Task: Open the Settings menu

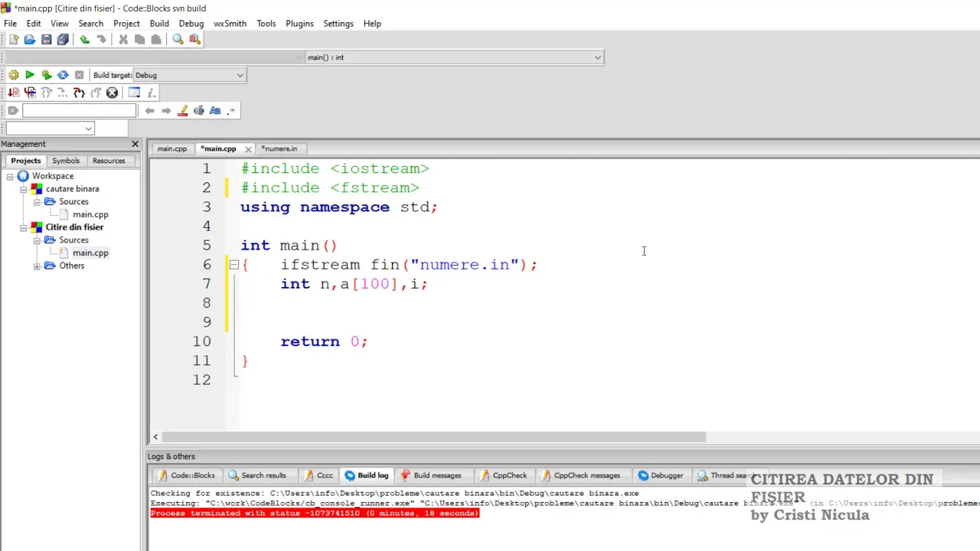Action: 338,24
